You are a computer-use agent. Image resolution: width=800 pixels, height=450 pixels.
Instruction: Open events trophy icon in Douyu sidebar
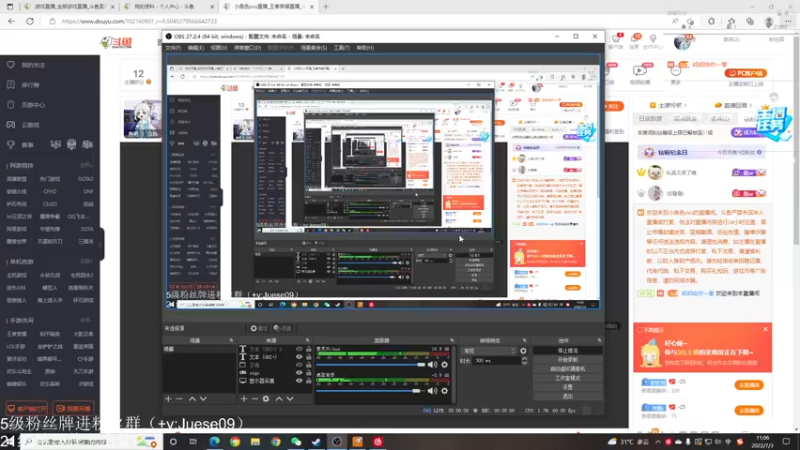pos(11,145)
